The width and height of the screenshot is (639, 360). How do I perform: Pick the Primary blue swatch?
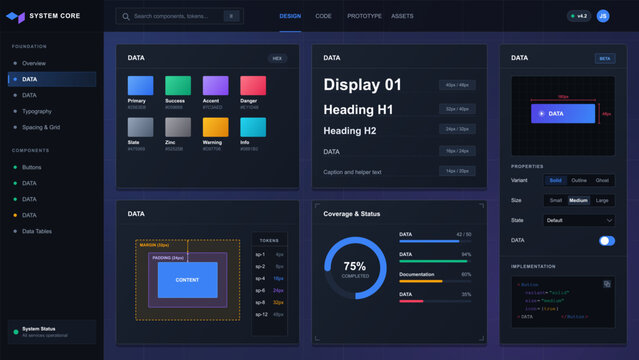[141, 86]
